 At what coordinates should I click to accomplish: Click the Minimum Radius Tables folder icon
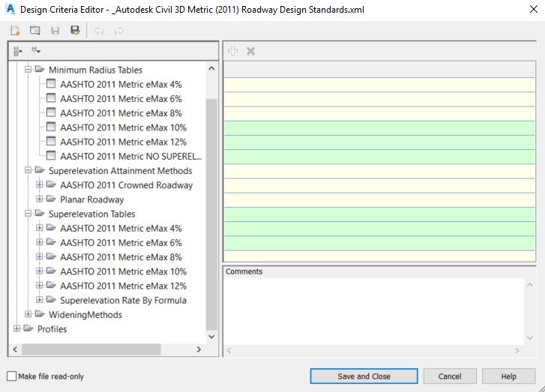40,70
